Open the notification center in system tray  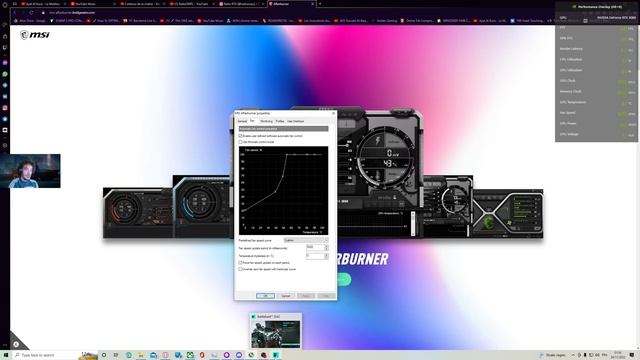[x=632, y=355]
